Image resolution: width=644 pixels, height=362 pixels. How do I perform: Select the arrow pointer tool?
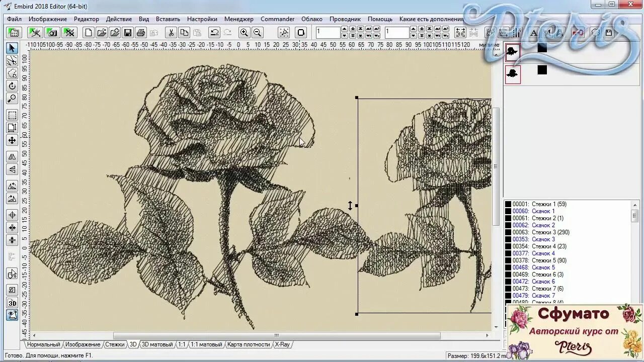click(12, 48)
